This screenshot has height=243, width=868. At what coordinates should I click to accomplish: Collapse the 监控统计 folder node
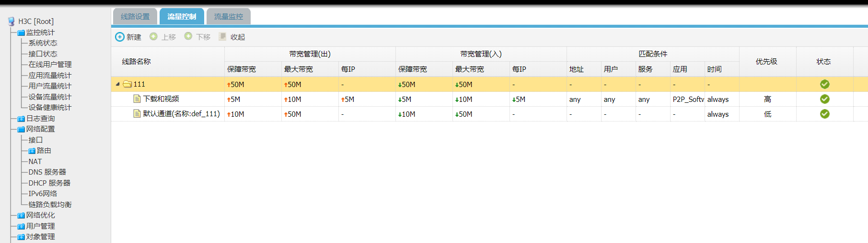click(x=21, y=33)
